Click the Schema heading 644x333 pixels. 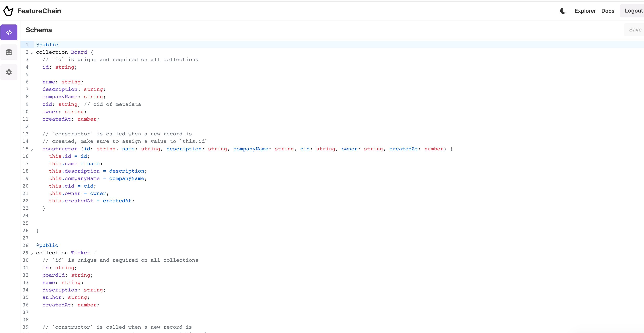click(39, 30)
